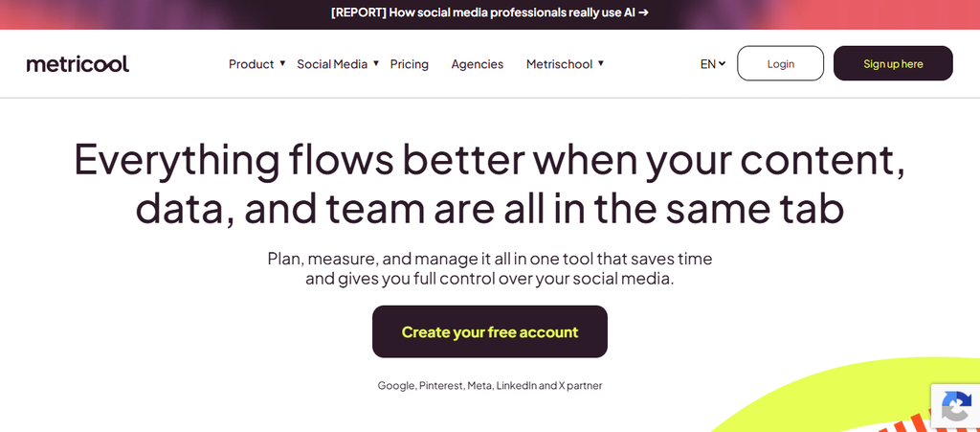Open the AI report banner link
Viewport: 980px width, 432px height.
(489, 12)
